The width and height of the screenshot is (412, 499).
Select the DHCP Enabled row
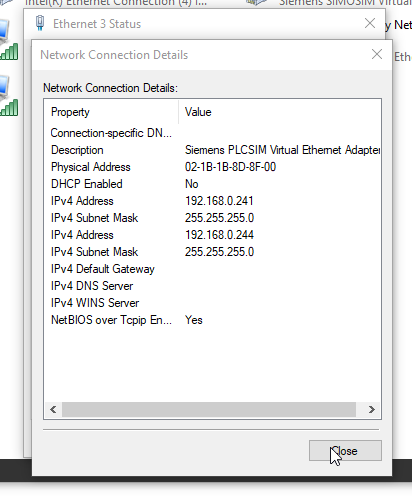click(212, 184)
